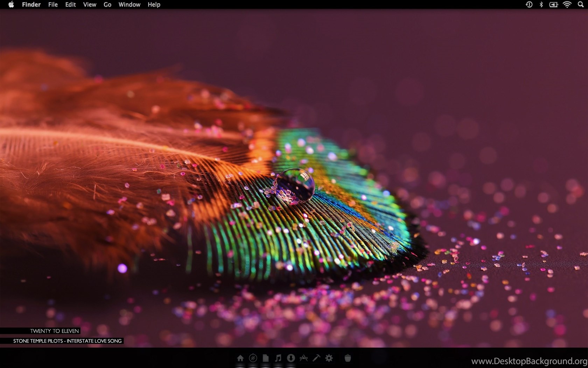Open System Preferences gear in dock
Screen dimensions: 588x368
pyautogui.click(x=329, y=358)
